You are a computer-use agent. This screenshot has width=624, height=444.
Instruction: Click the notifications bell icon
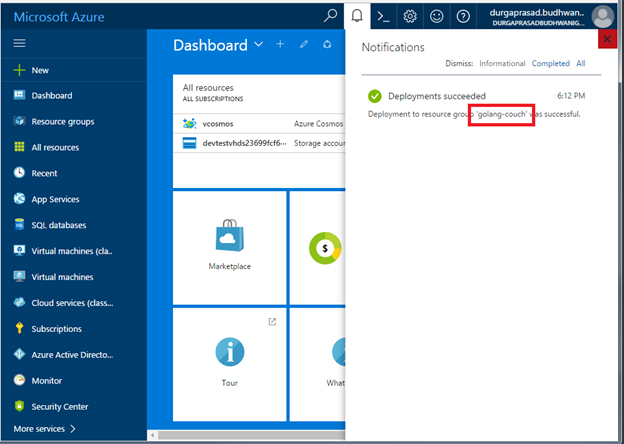click(357, 16)
